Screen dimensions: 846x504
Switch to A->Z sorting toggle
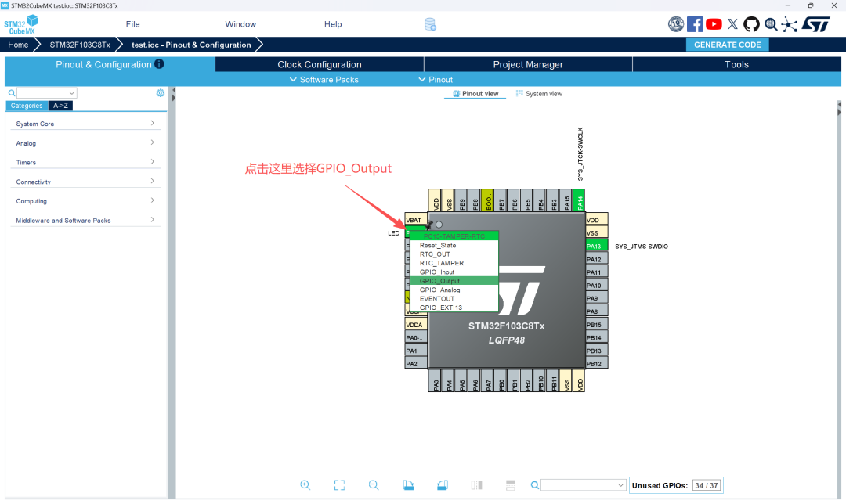(x=60, y=106)
